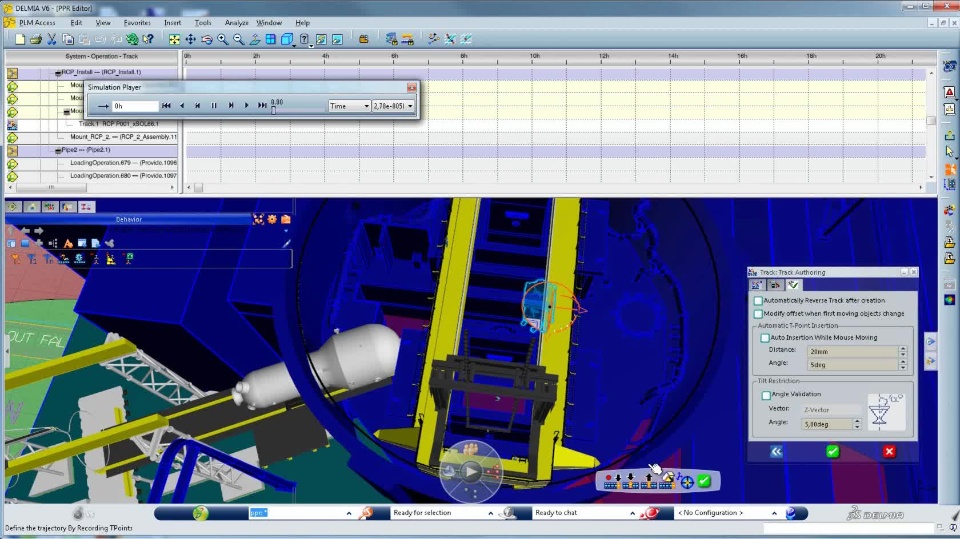This screenshot has width=960, height=539.
Task: Cancel Track Authoring with red X button
Action: pyautogui.click(x=890, y=452)
